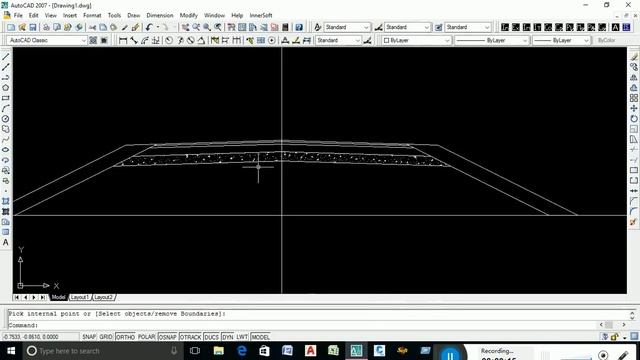Create a new drawing file
The width and height of the screenshot is (640, 360).
tap(11, 27)
